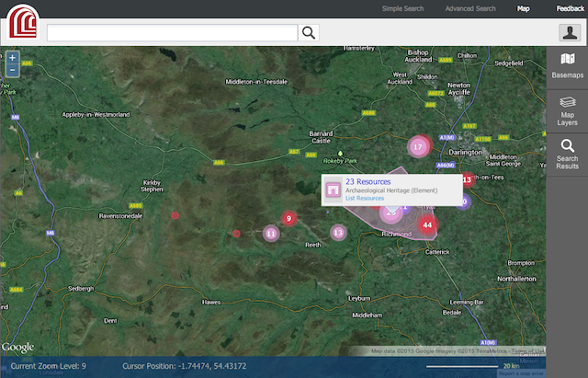Click the Darlington map label
The image size is (588, 378).
pos(466,153)
